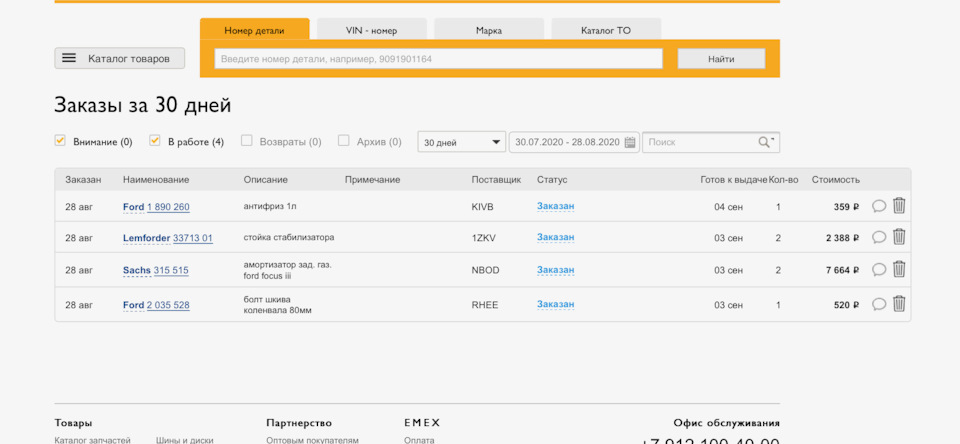Open footer link Шины и диски
This screenshot has width=960, height=444.
pyautogui.click(x=185, y=440)
